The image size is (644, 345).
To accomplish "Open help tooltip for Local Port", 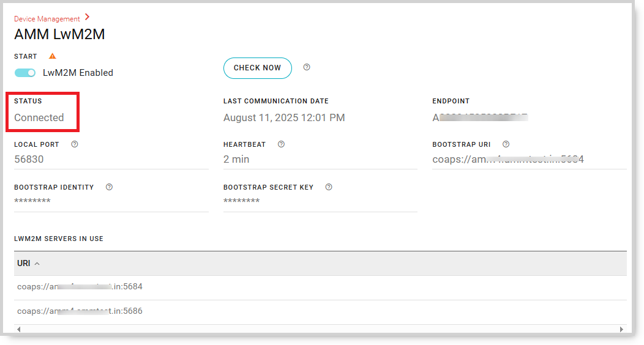I will click(x=75, y=144).
